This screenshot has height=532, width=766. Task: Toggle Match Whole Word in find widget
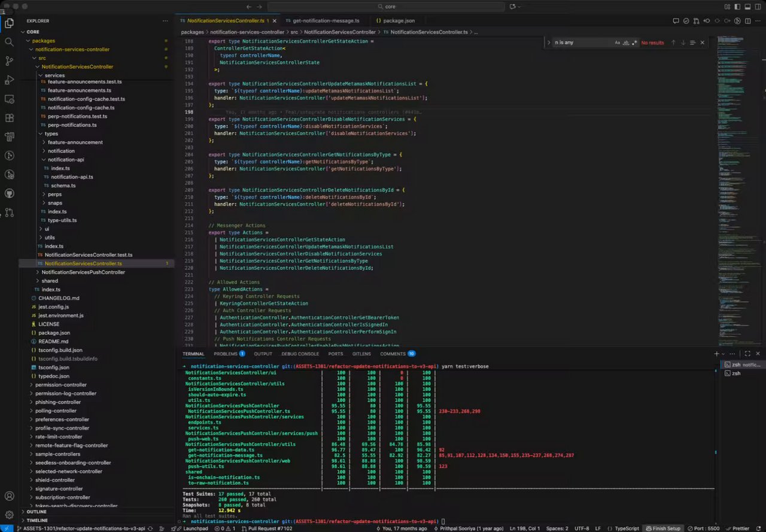(x=626, y=42)
